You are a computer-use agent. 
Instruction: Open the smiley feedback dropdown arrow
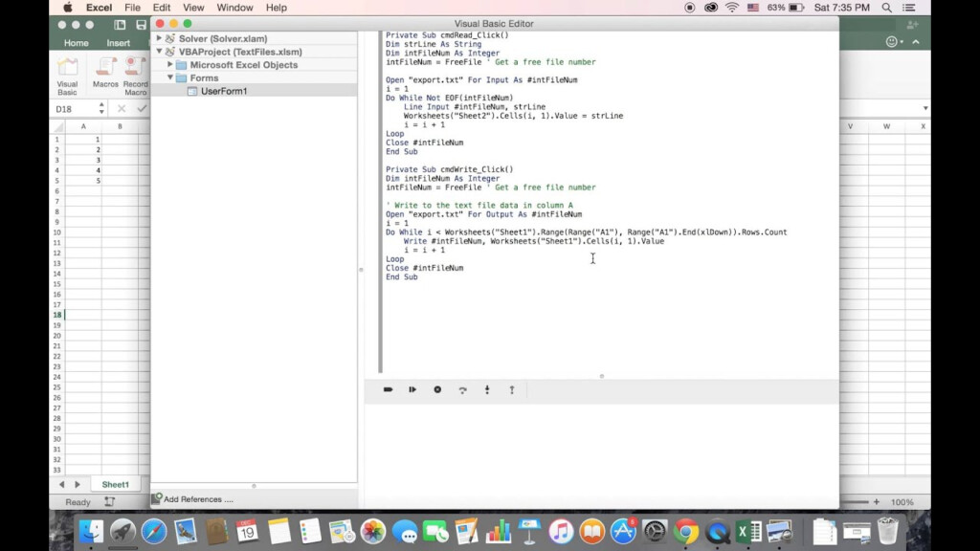902,42
